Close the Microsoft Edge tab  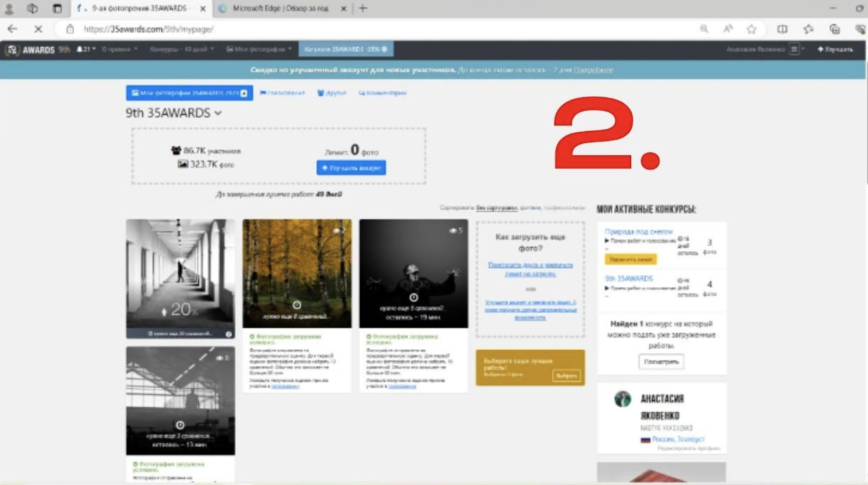click(x=343, y=9)
